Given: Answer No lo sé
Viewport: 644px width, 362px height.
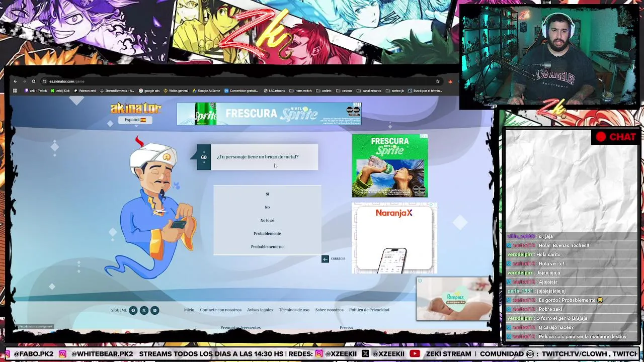Looking at the screenshot, I should pos(267,220).
